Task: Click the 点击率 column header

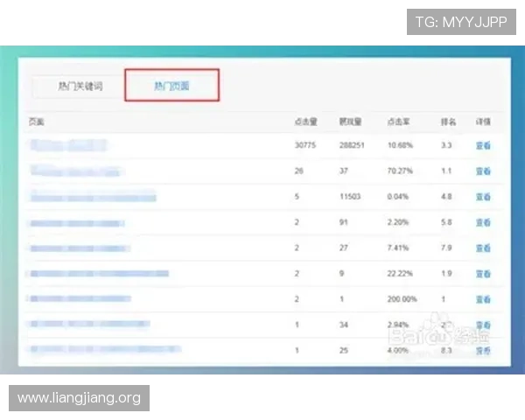Action: pos(398,122)
